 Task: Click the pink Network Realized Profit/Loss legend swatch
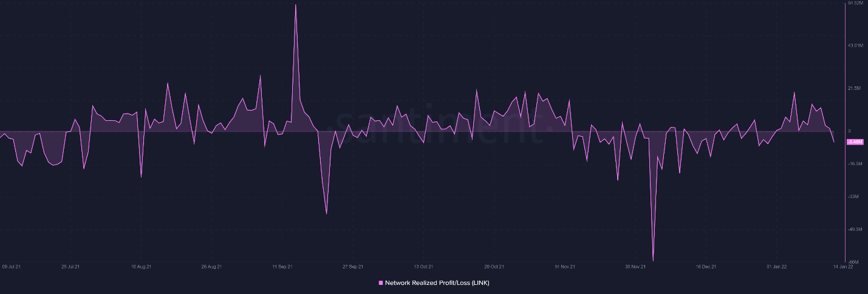tap(381, 283)
